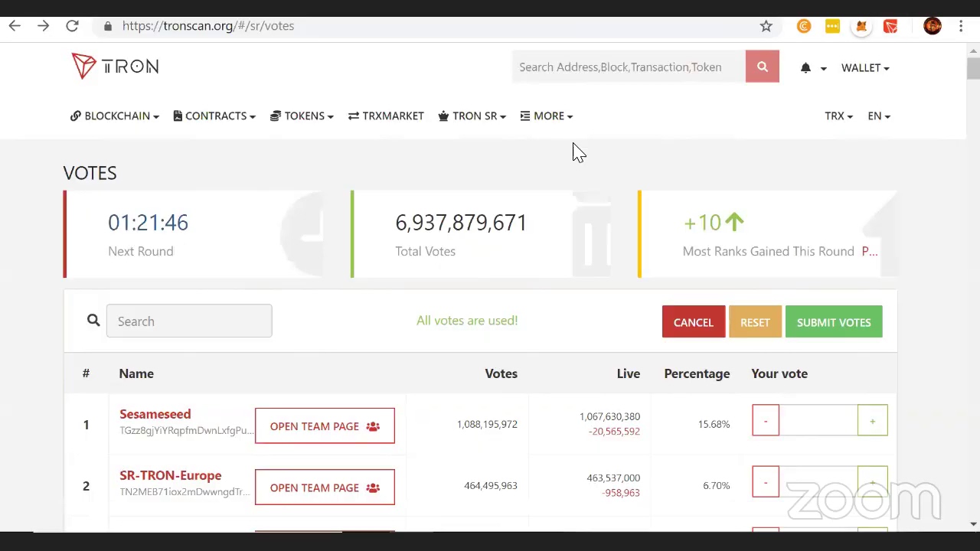Image resolution: width=980 pixels, height=551 pixels.
Task: Click the yellow extension icon
Action: tap(832, 26)
